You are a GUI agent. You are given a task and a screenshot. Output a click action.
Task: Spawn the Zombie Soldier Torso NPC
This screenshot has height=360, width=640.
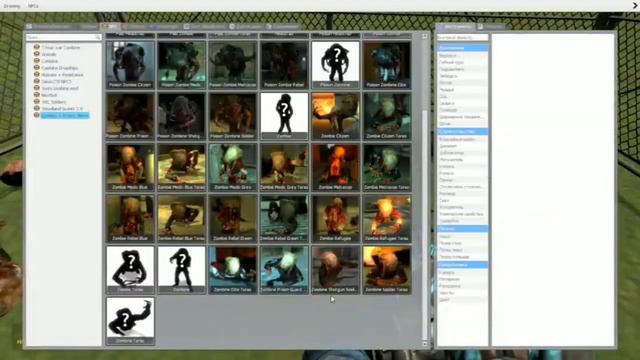[387, 270]
